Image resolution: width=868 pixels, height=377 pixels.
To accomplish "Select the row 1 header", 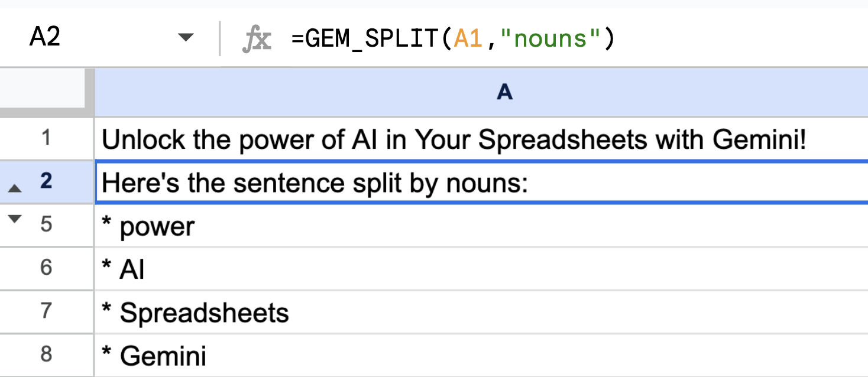I will [46, 138].
